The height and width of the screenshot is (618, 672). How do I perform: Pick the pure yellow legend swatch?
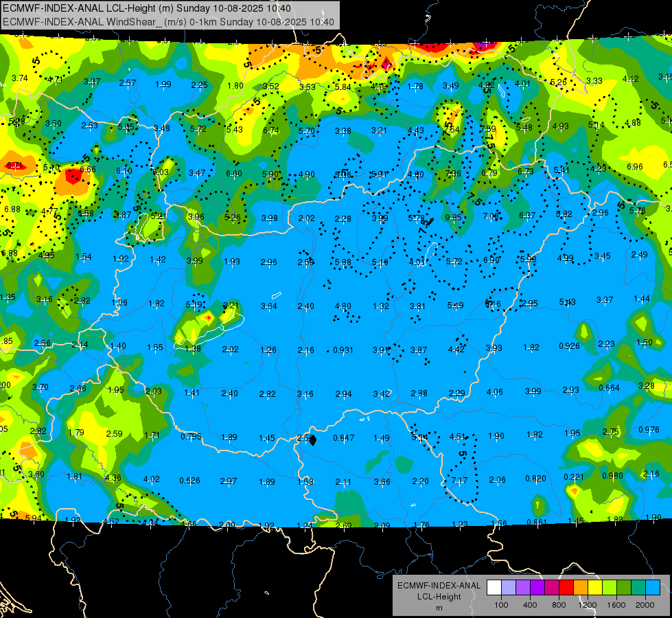[x=595, y=588]
